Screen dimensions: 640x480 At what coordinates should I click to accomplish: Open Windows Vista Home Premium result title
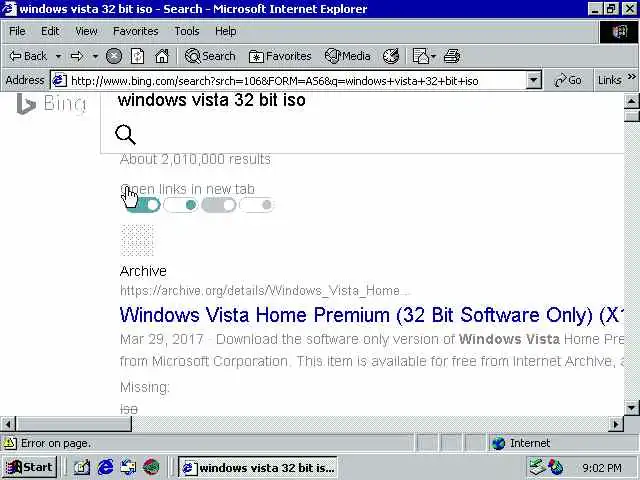point(371,315)
